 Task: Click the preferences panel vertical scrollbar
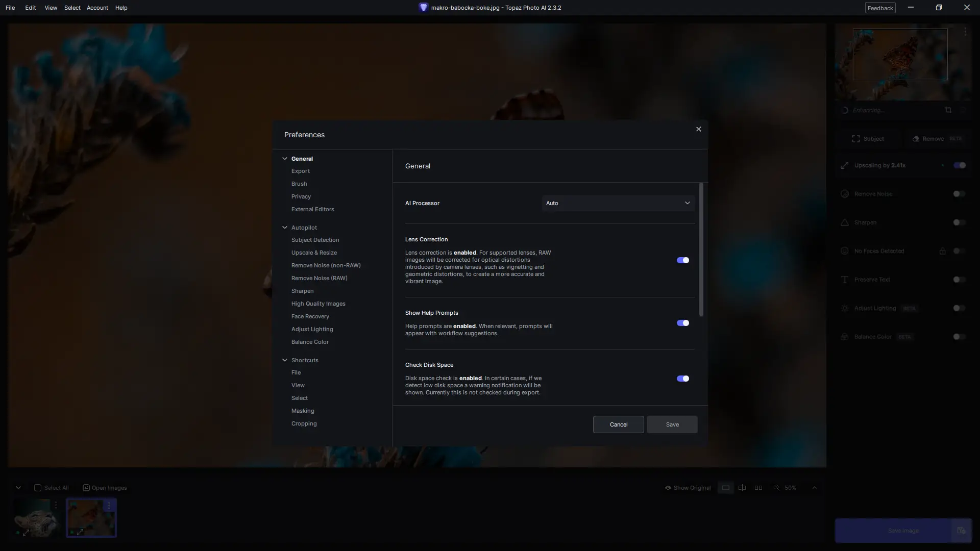701,250
